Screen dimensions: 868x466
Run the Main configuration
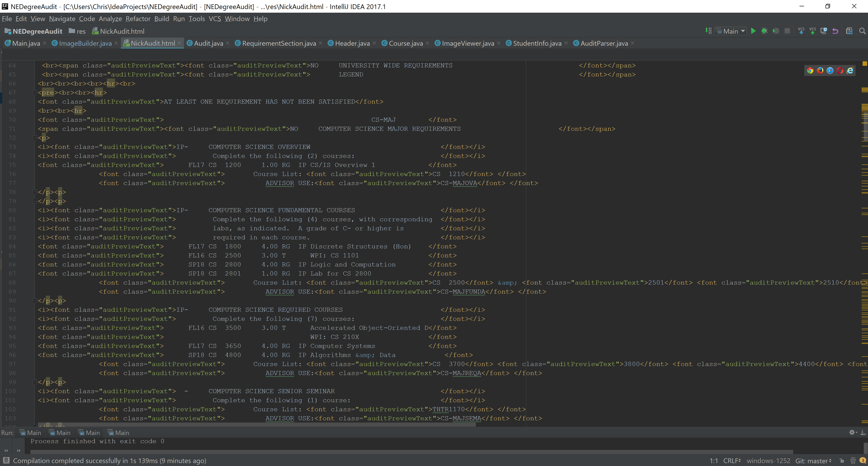tap(753, 31)
